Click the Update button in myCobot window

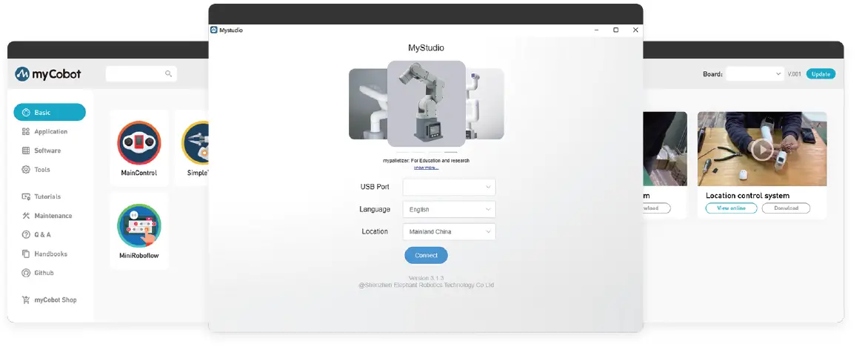point(821,73)
